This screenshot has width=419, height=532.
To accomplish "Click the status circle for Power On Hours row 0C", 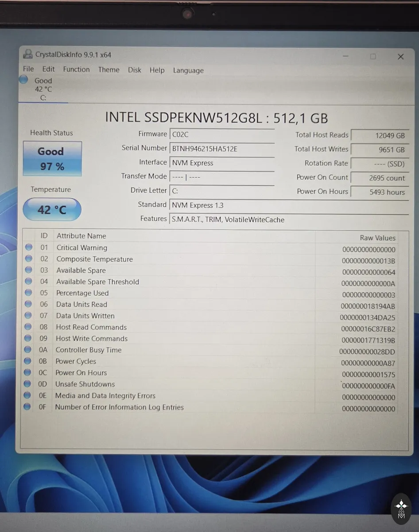I will coord(28,372).
